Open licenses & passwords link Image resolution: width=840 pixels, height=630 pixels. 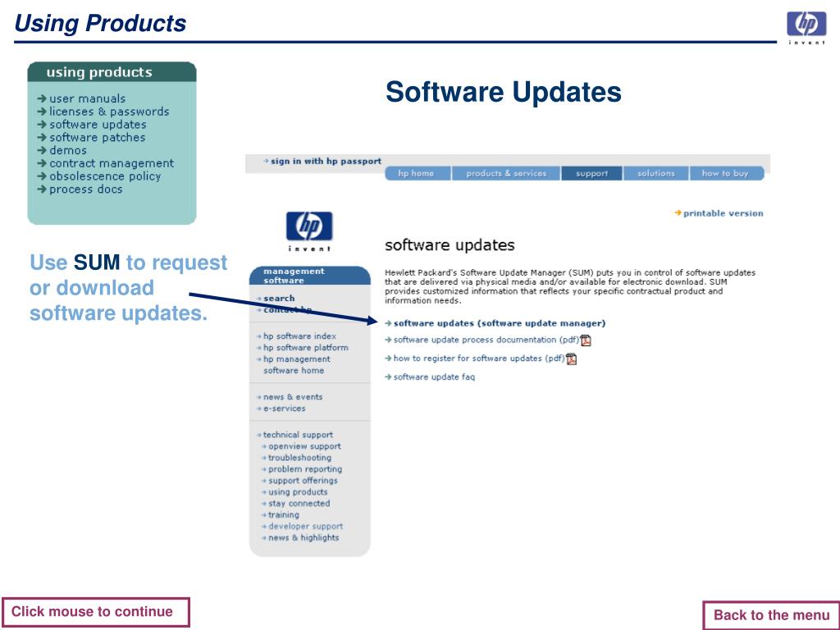[109, 112]
